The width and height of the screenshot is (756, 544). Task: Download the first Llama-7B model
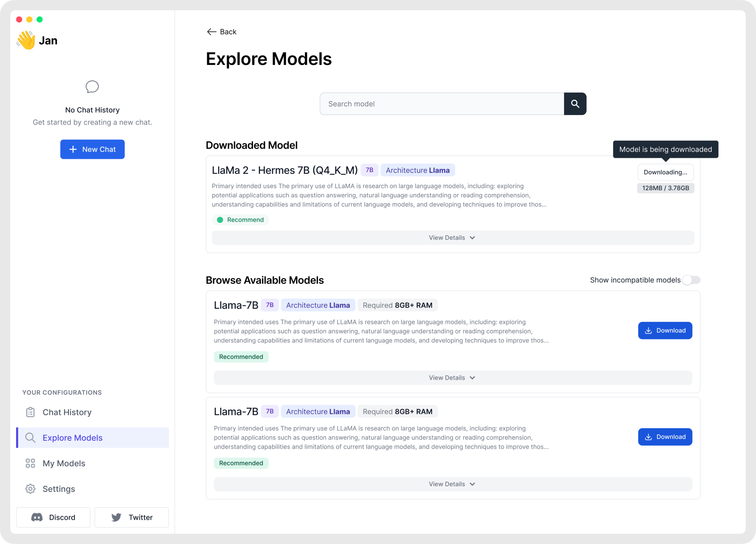pyautogui.click(x=665, y=331)
